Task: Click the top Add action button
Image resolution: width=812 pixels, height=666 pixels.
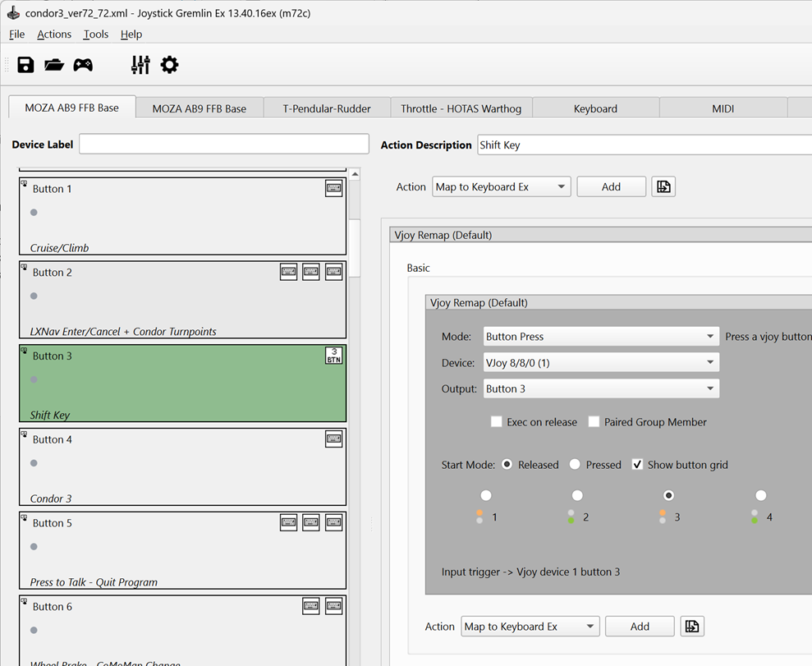Action: pyautogui.click(x=611, y=187)
